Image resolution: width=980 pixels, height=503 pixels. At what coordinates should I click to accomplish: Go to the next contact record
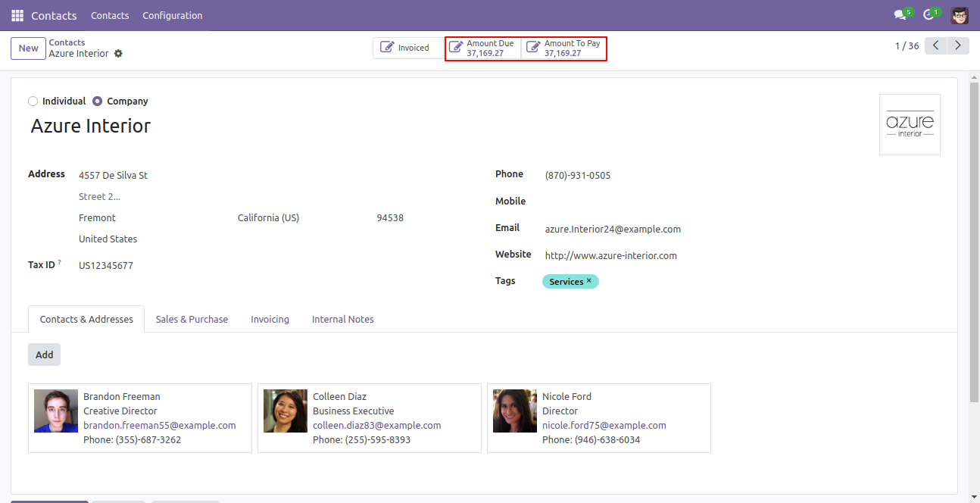point(959,46)
